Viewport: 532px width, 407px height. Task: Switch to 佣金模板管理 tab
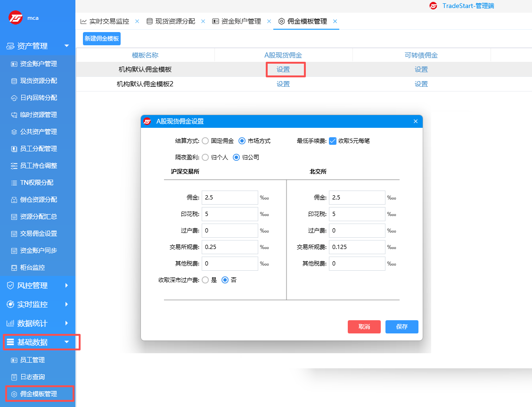click(303, 21)
